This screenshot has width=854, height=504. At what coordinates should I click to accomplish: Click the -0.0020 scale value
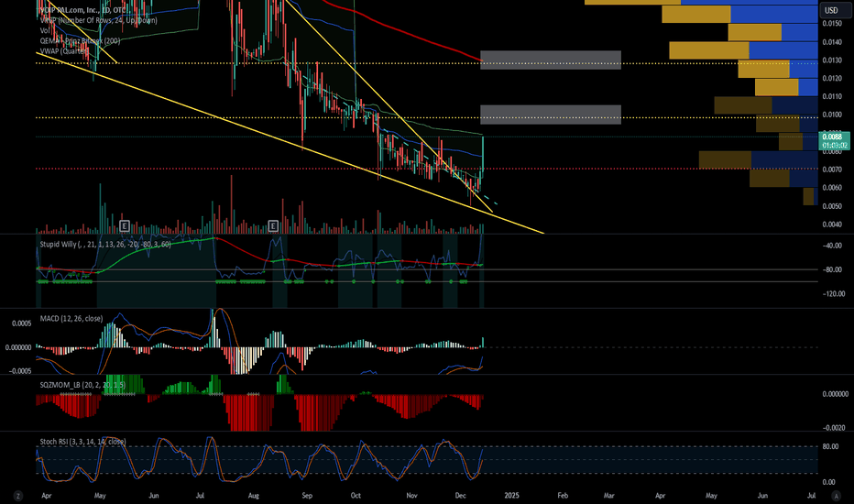[834, 428]
